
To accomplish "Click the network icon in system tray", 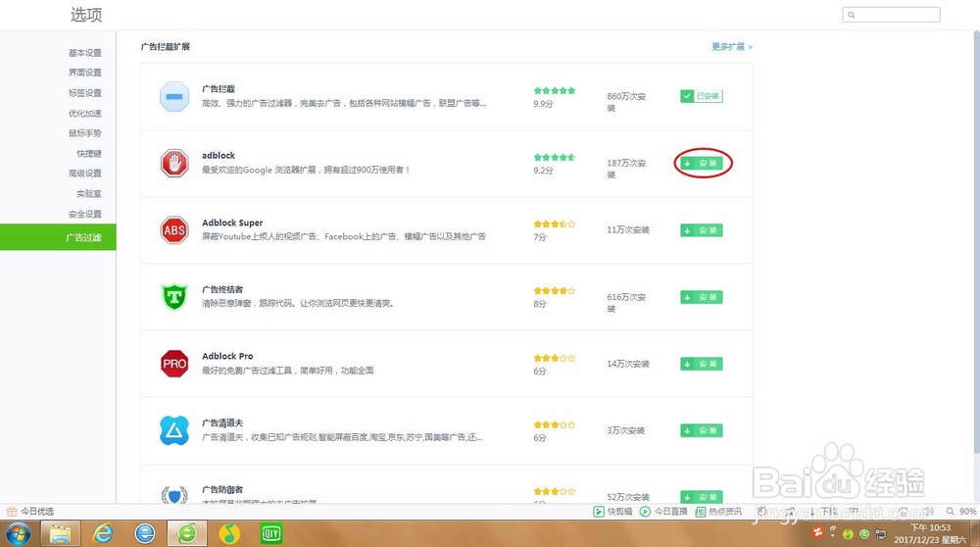I will [x=881, y=534].
